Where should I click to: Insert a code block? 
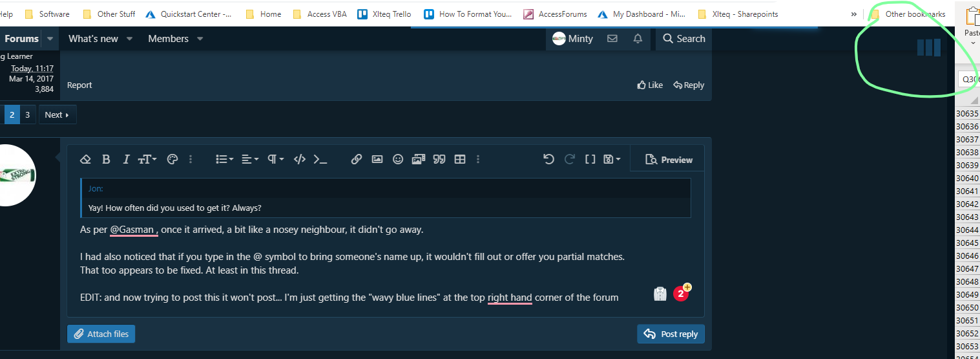tap(299, 159)
